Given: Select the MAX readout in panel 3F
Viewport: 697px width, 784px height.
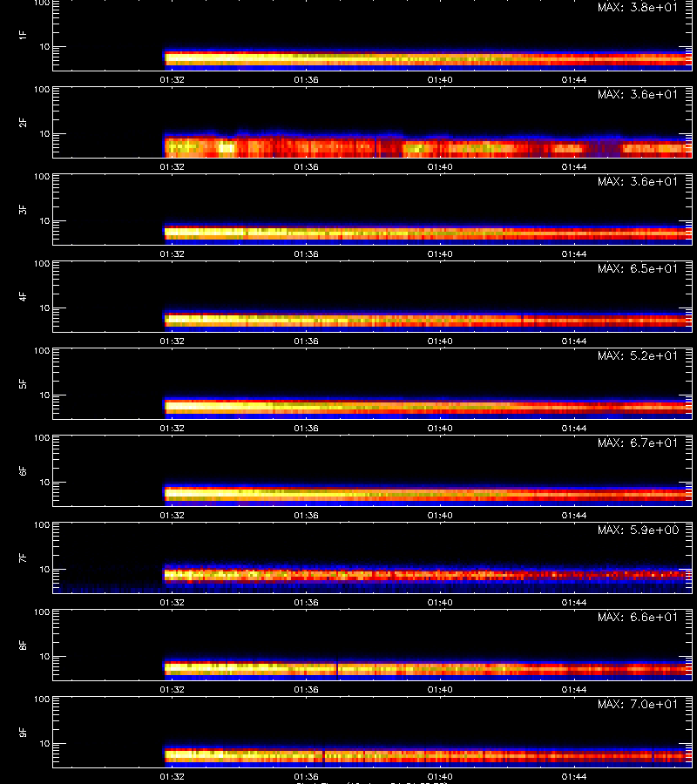Looking at the screenshot, I should pos(638,181).
